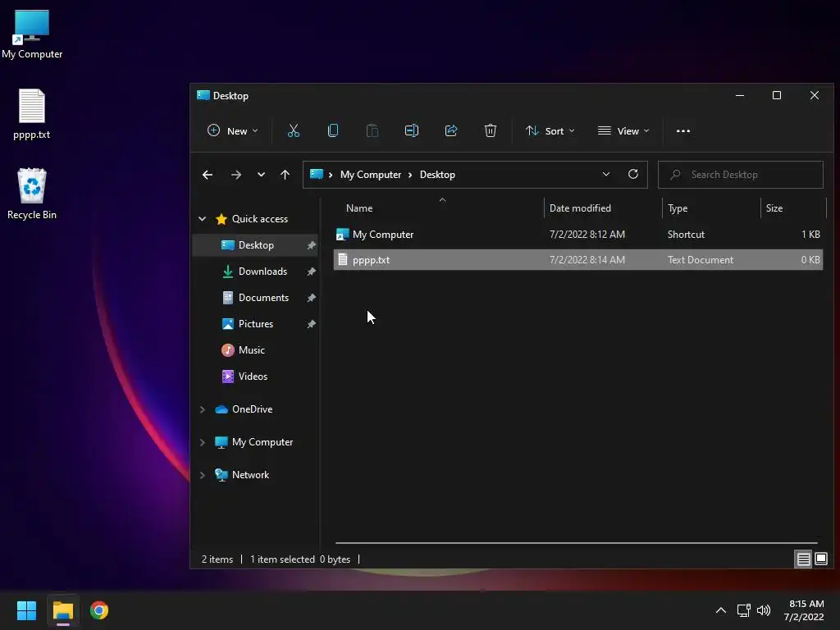The width and height of the screenshot is (840, 630).
Task: Click the Rename icon in toolbar
Action: tap(412, 130)
